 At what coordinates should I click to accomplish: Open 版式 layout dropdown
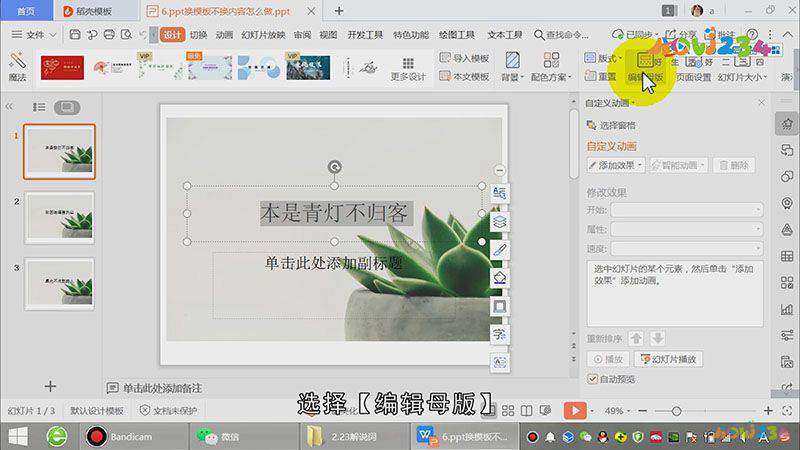pyautogui.click(x=604, y=58)
